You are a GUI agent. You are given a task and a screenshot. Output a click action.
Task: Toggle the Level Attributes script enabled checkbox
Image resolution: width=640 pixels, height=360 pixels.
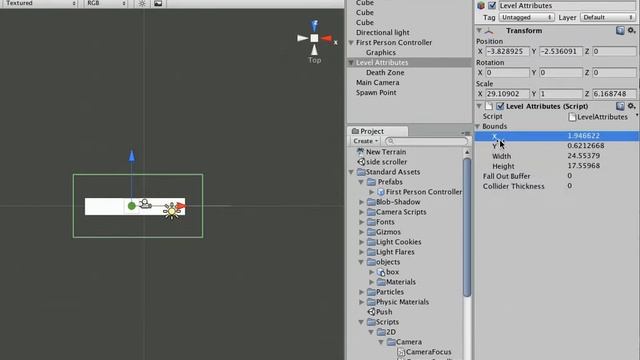pos(500,106)
